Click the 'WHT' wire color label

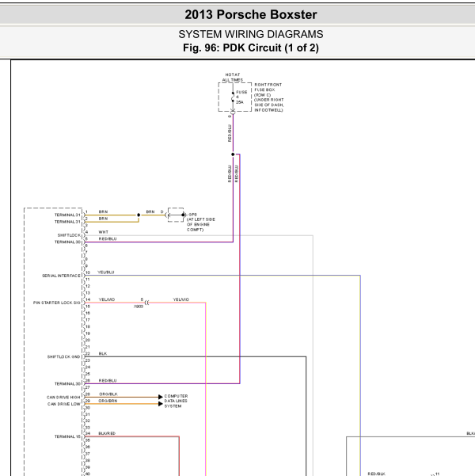click(103, 232)
